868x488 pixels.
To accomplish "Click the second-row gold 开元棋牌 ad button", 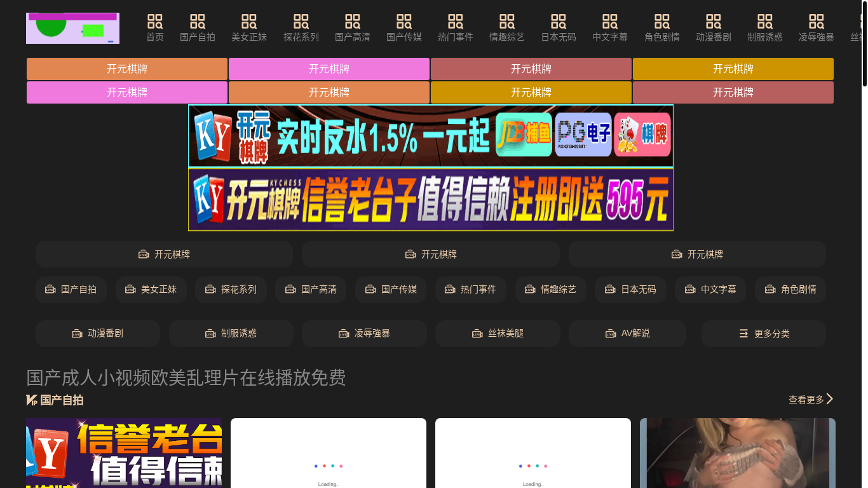I will pyautogui.click(x=531, y=92).
